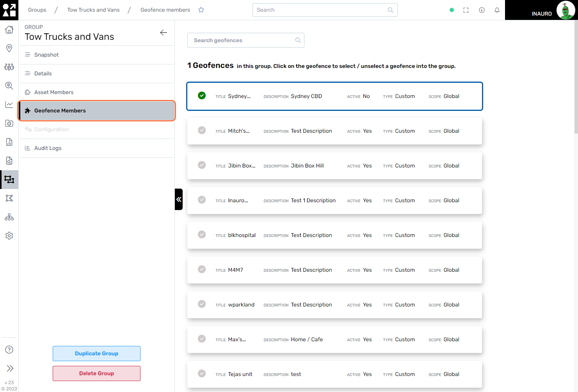
Task: Open the settings gear icon
Action: coord(9,235)
